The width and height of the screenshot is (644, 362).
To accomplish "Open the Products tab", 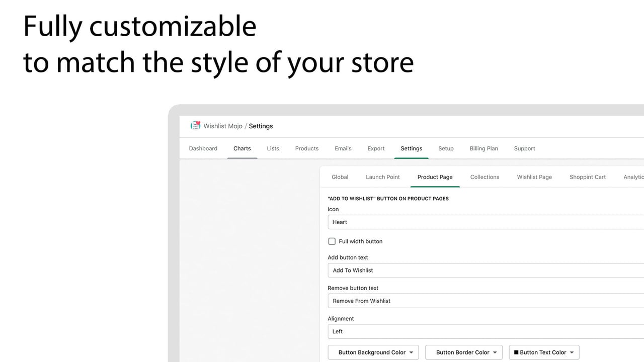I will 307,148.
